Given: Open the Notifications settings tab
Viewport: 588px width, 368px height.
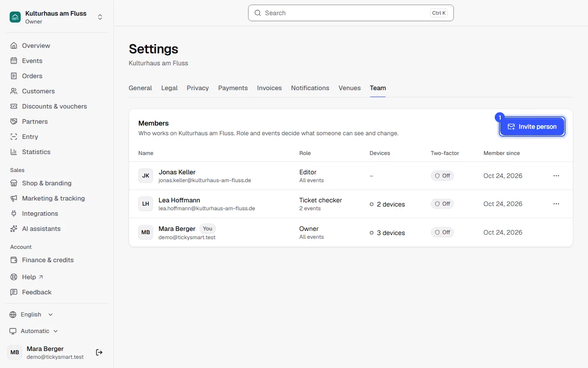Looking at the screenshot, I should tap(310, 88).
